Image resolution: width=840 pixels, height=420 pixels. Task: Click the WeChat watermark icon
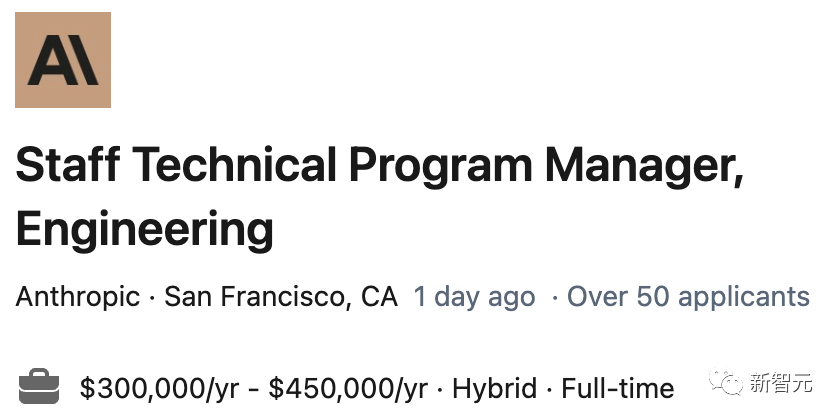[726, 381]
